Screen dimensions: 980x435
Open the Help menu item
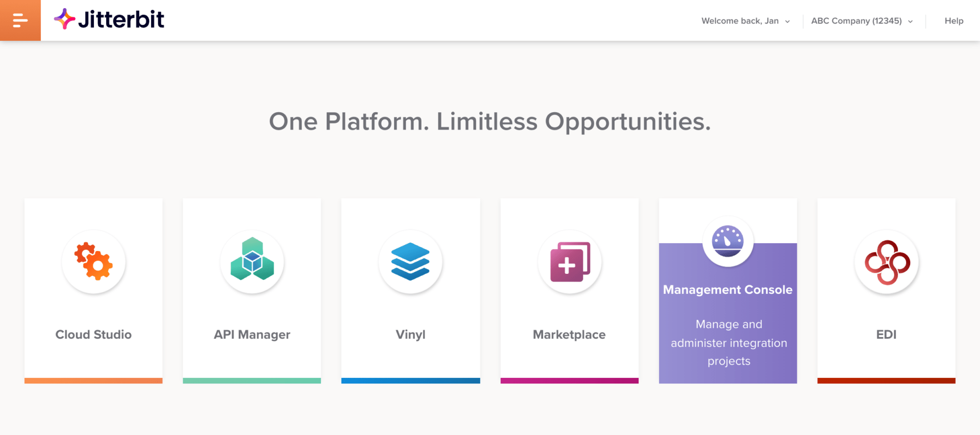[x=953, y=21]
